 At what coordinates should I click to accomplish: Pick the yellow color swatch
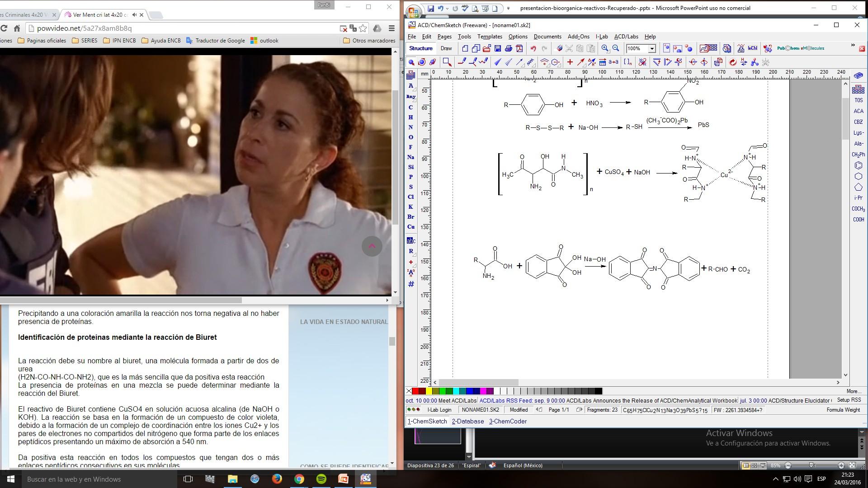(x=428, y=391)
